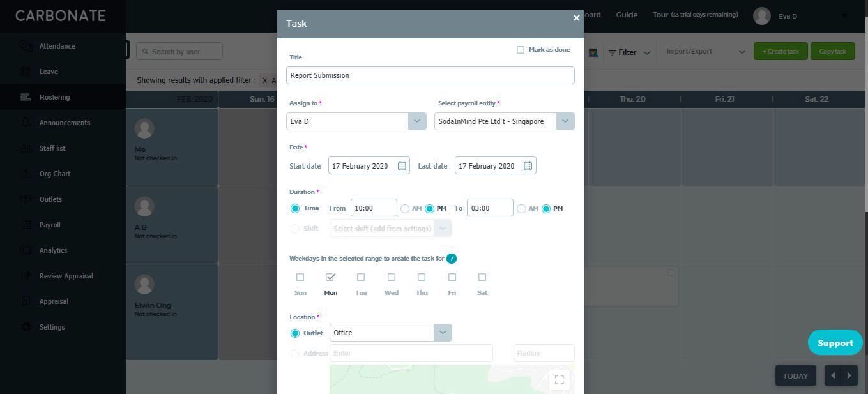
Task: Open Analytics in the sidebar
Action: [53, 250]
